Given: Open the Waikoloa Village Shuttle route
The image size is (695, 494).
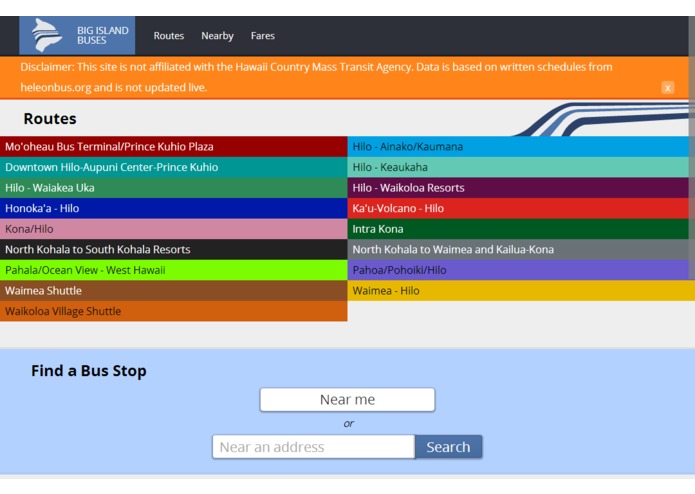Looking at the screenshot, I should point(174,311).
